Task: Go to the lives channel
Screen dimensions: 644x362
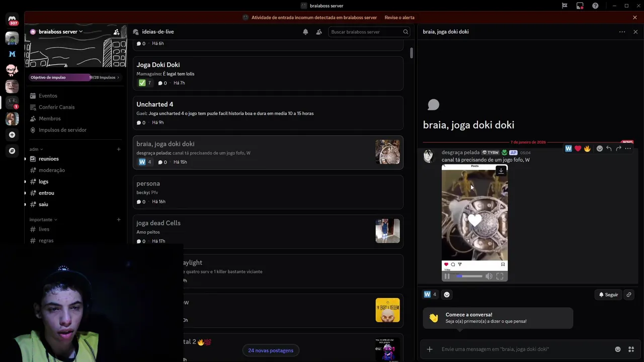Action: click(75, 229)
